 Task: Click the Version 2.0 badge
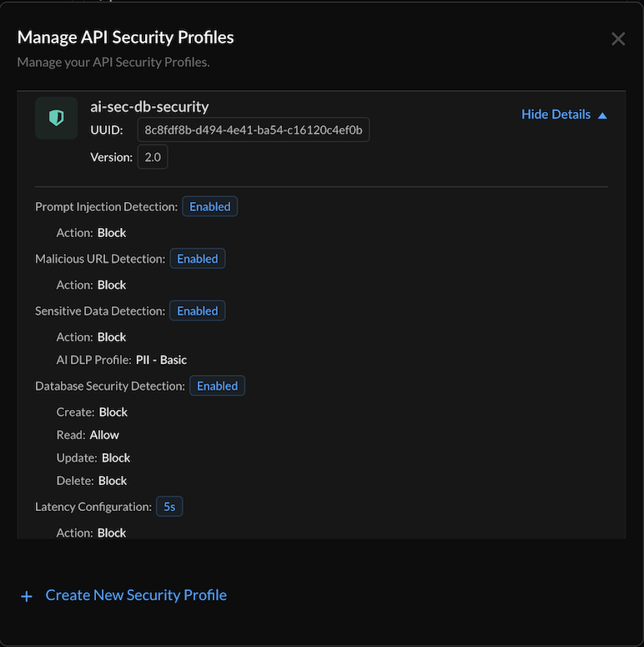[x=153, y=157]
